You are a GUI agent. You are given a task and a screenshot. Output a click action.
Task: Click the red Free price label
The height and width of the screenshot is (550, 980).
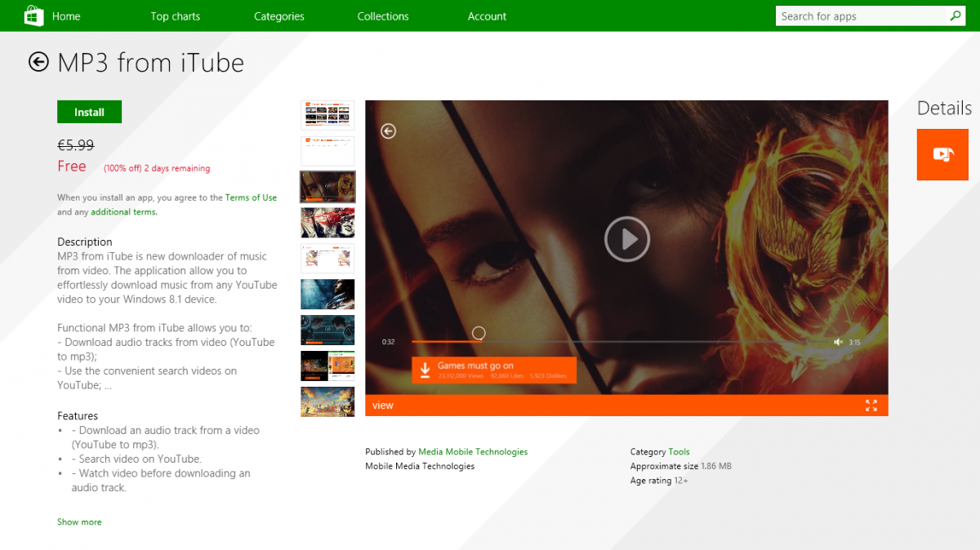[72, 166]
